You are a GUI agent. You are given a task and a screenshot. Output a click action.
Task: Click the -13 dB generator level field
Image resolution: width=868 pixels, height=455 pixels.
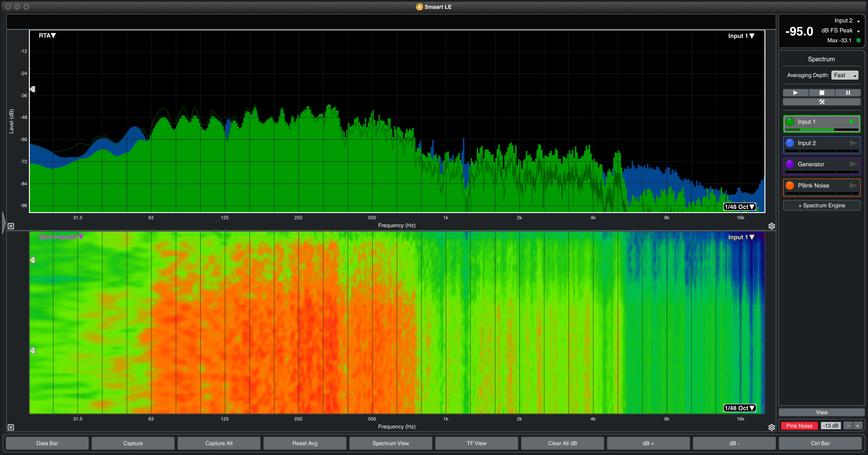(x=831, y=426)
